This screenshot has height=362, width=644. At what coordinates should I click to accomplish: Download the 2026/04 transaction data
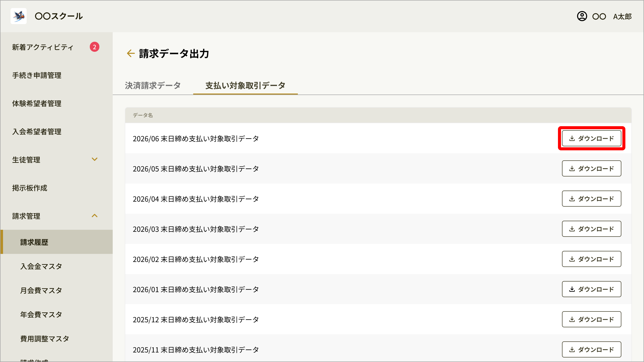click(x=591, y=199)
